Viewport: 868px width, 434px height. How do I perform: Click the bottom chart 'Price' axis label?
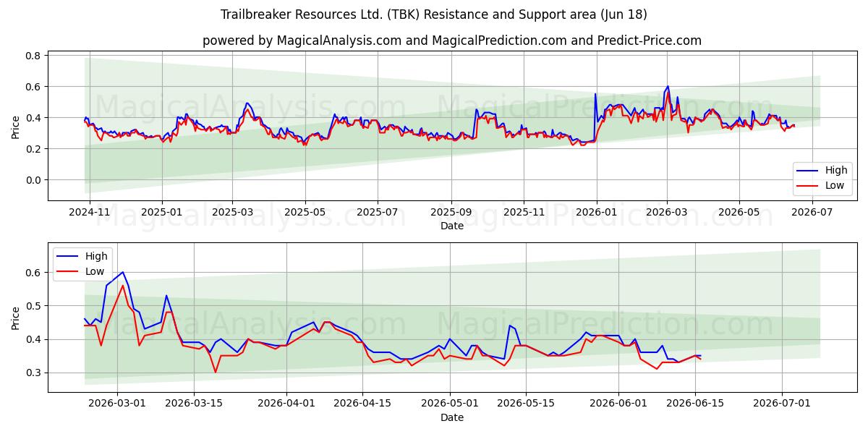[16, 318]
